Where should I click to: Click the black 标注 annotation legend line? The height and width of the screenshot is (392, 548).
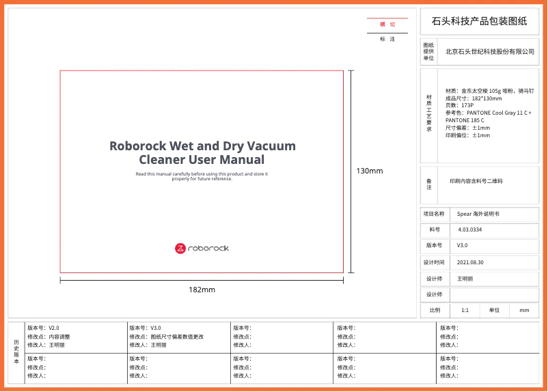click(387, 33)
